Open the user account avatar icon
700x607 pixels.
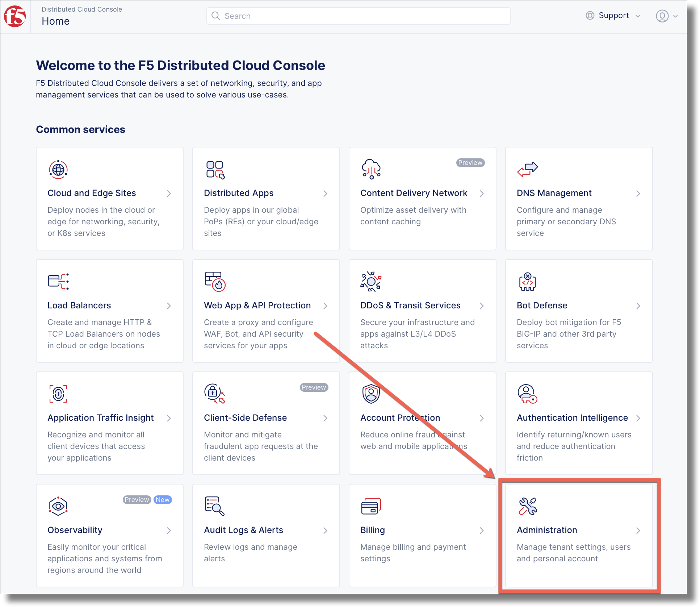pyautogui.click(x=662, y=16)
